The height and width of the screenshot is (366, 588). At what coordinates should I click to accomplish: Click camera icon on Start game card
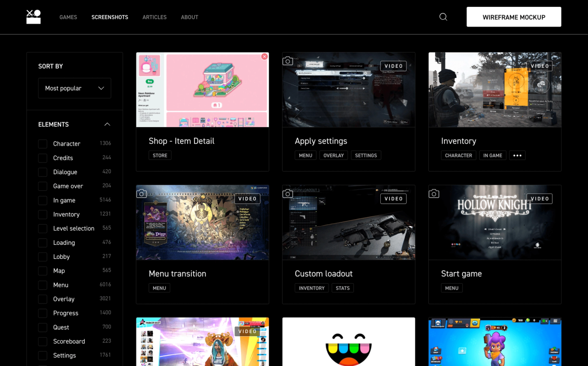pos(434,194)
